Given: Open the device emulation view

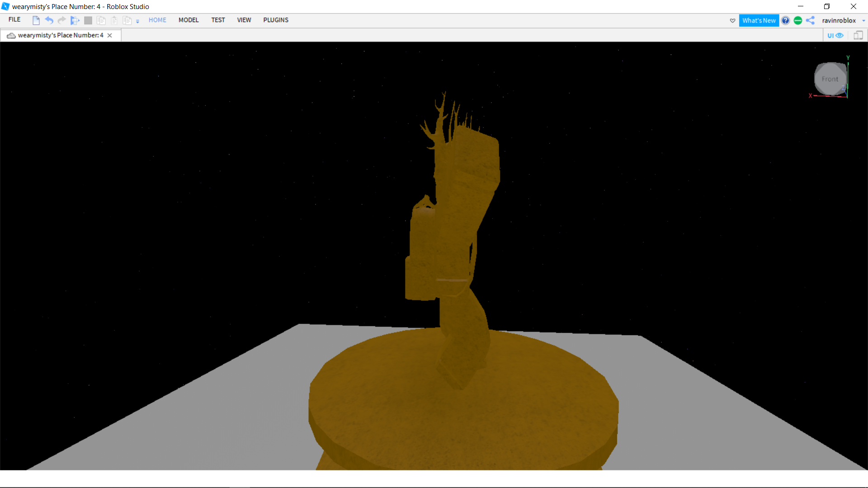Looking at the screenshot, I should [x=859, y=35].
